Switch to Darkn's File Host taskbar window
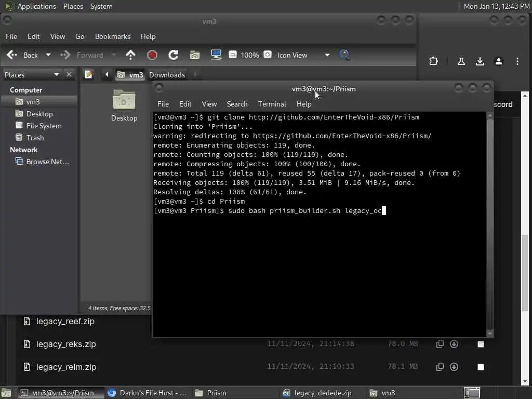Image resolution: width=532 pixels, height=399 pixels. coord(148,393)
